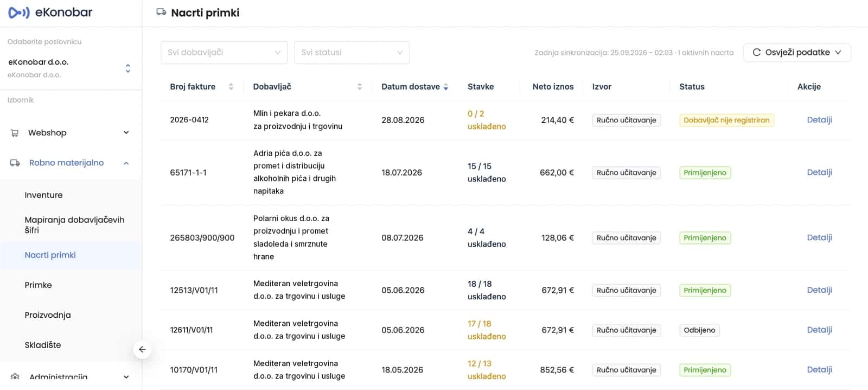Click the Neto iznos column header
The height and width of the screenshot is (390, 868).
pyautogui.click(x=553, y=86)
